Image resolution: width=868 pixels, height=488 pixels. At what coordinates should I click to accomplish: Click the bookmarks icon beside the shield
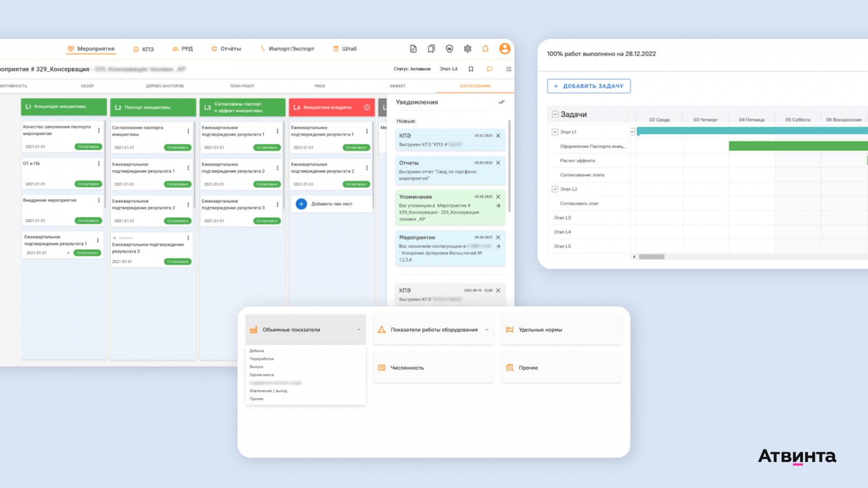431,49
